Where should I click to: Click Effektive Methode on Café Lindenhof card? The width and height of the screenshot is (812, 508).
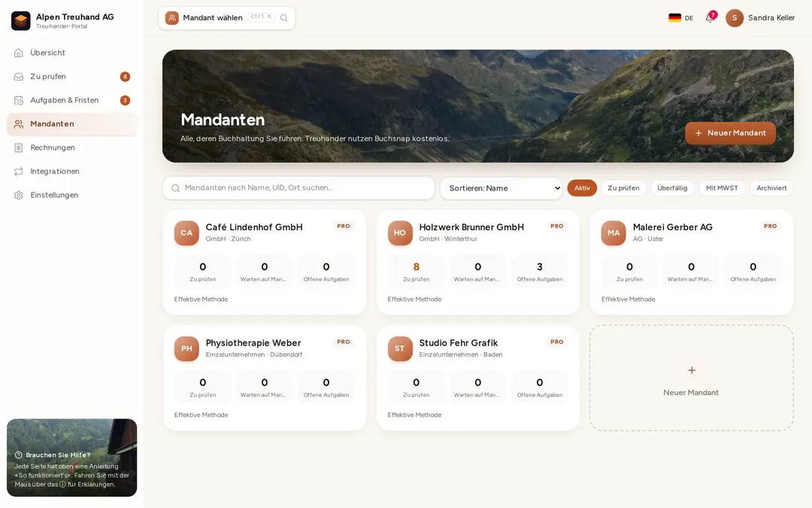[201, 300]
